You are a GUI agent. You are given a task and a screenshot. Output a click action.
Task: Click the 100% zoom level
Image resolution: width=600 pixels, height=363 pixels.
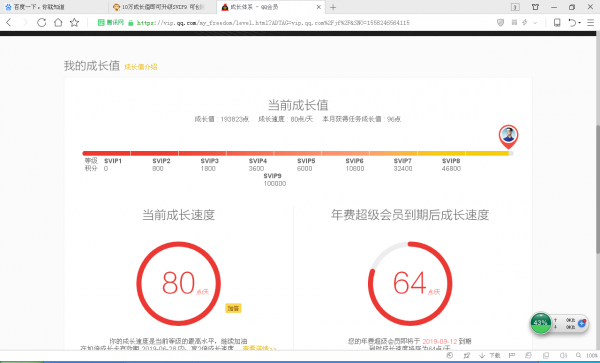click(x=592, y=356)
